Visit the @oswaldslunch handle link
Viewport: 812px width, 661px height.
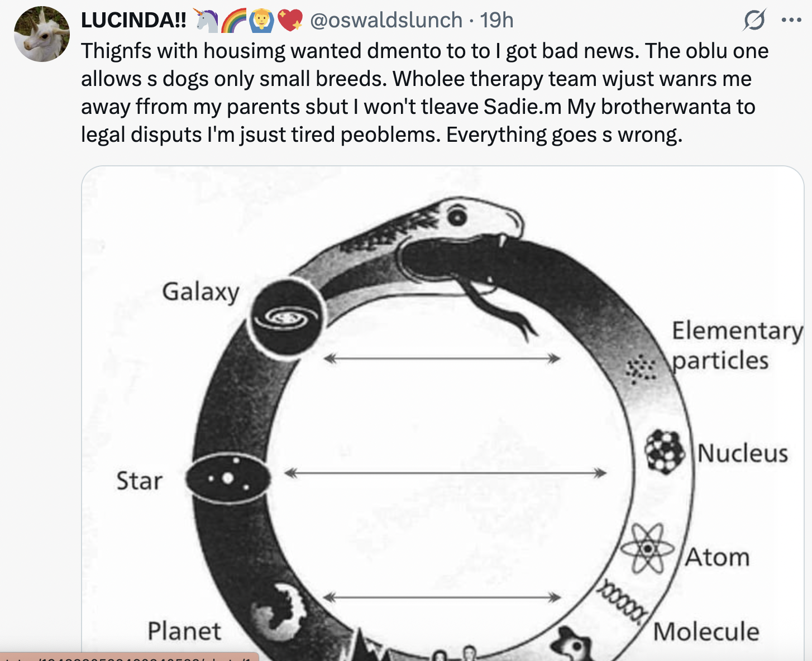(x=386, y=20)
